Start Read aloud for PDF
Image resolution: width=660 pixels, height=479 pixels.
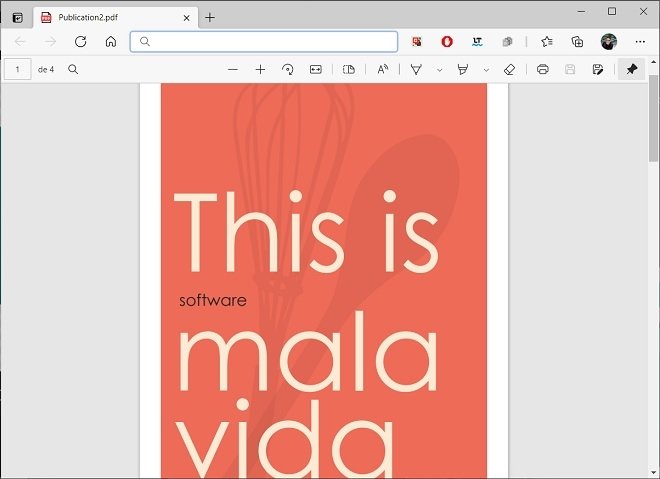point(383,69)
